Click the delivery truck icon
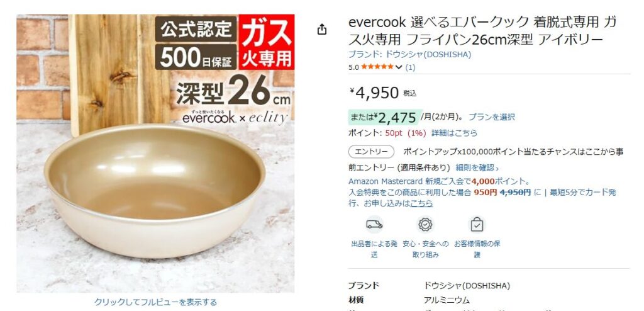This screenshot has width=644, height=311. tap(374, 225)
